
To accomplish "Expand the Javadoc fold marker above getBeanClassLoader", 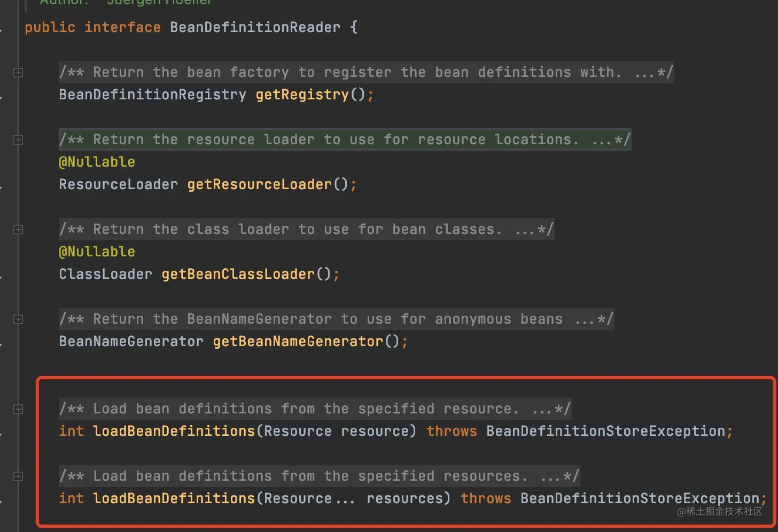I will pos(18,229).
